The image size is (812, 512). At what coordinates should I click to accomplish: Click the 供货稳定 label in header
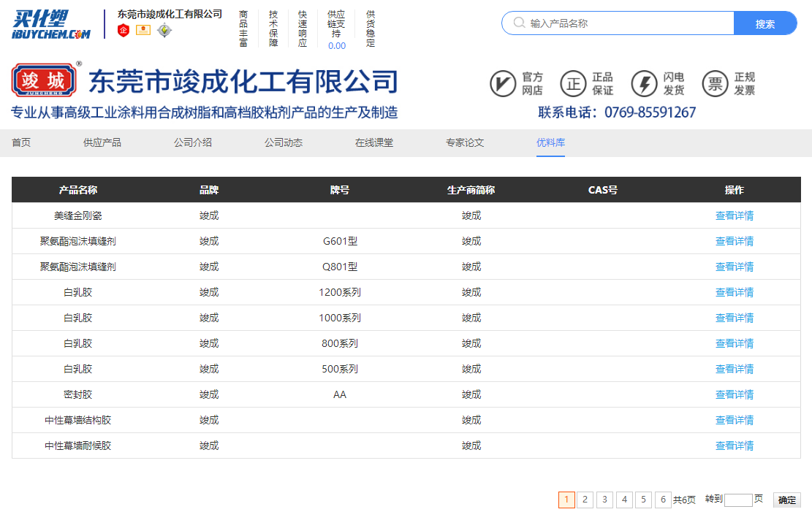tap(371, 28)
